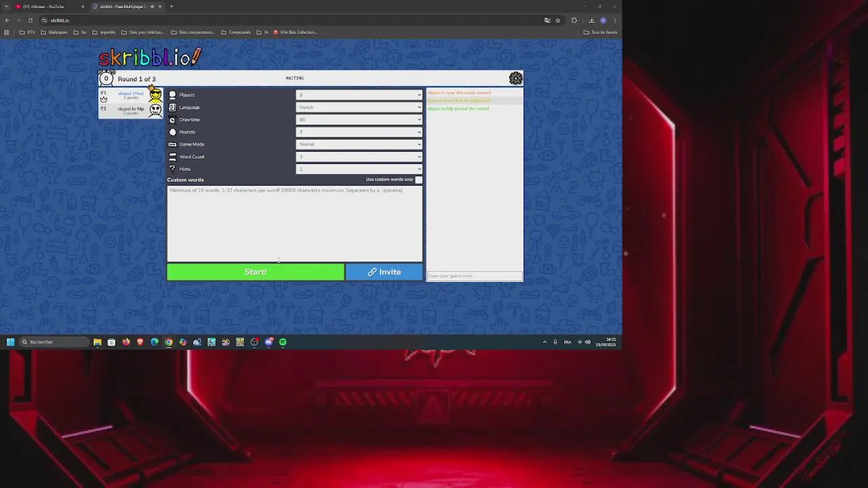The image size is (868, 488).
Task: Open the apps grid in bookmarks bar
Action: tap(7, 32)
